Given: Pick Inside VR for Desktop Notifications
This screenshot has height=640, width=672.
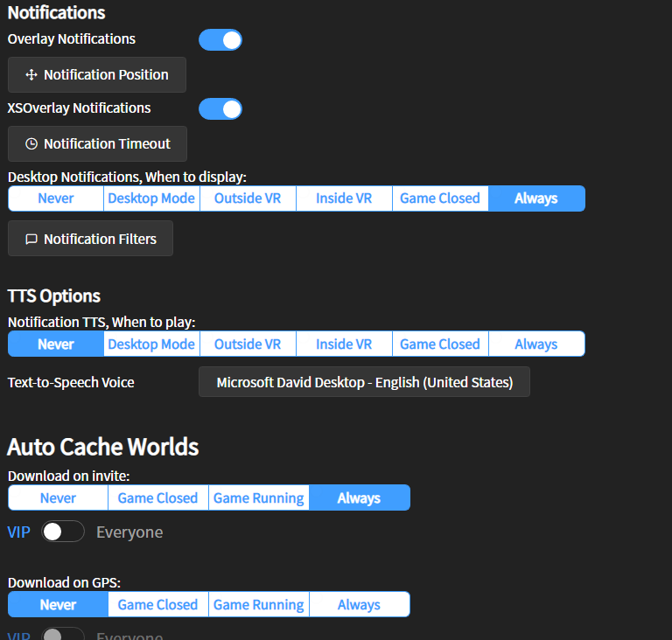Looking at the screenshot, I should pyautogui.click(x=344, y=198).
